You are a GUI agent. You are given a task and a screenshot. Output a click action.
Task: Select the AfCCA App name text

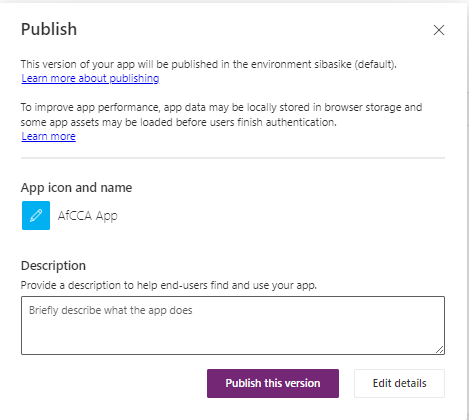88,216
